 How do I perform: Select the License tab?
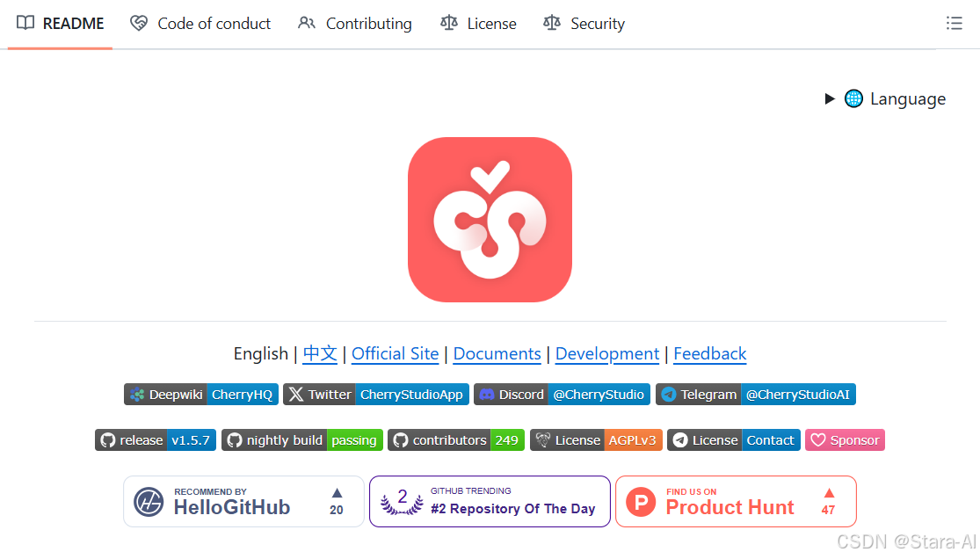(479, 24)
